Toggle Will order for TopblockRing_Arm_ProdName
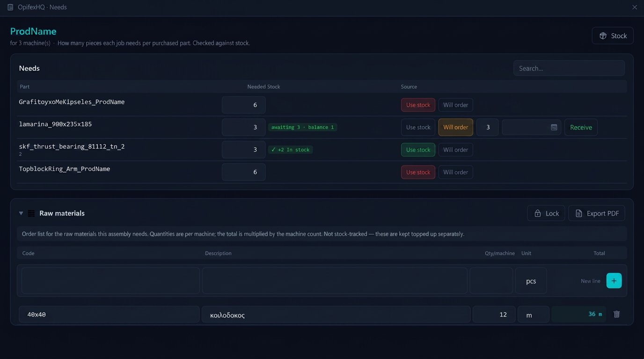Viewport: 644px width, 359px height. pyautogui.click(x=455, y=172)
